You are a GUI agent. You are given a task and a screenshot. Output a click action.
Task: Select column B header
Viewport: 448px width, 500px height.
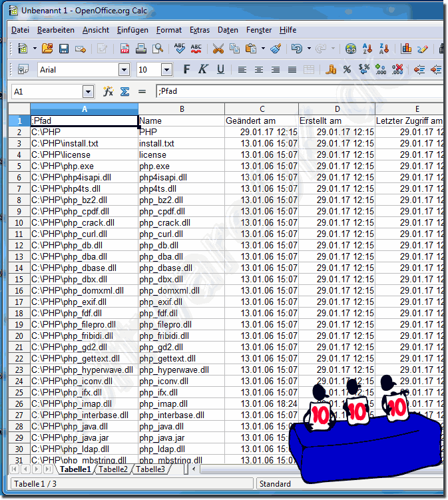click(x=182, y=109)
